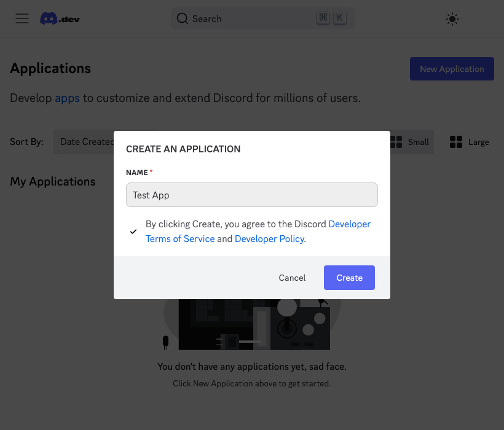Toggle the light/dark theme sun icon
The height and width of the screenshot is (430, 504).
[x=452, y=19]
